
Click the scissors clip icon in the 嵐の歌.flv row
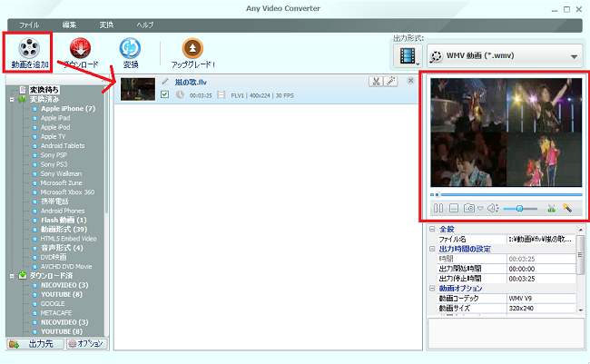376,82
